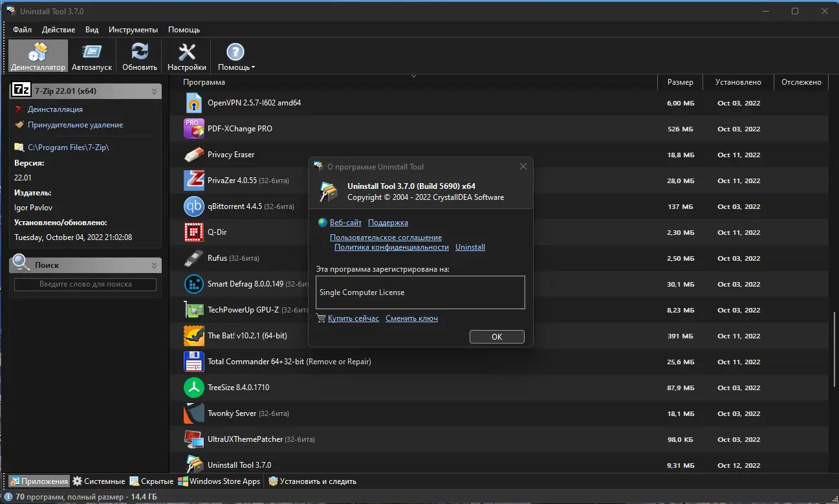Image resolution: width=839 pixels, height=504 pixels.
Task: Click OK in the About dialog
Action: point(497,336)
